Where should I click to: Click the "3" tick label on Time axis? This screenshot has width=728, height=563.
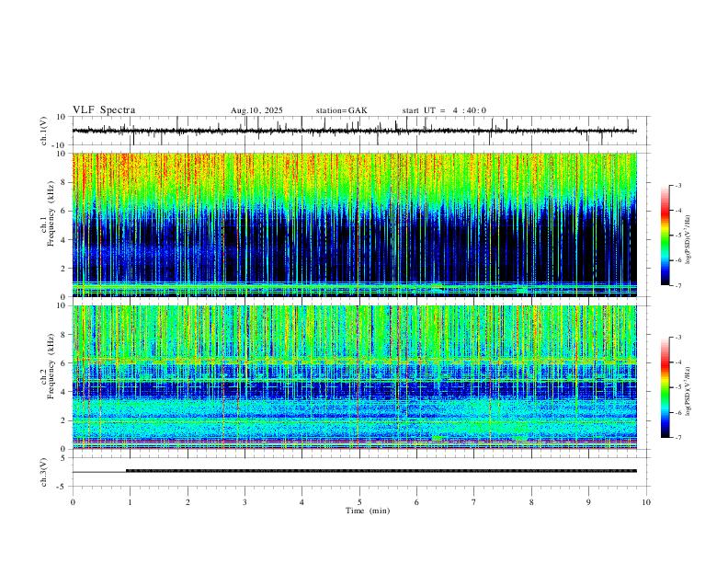[x=245, y=502]
